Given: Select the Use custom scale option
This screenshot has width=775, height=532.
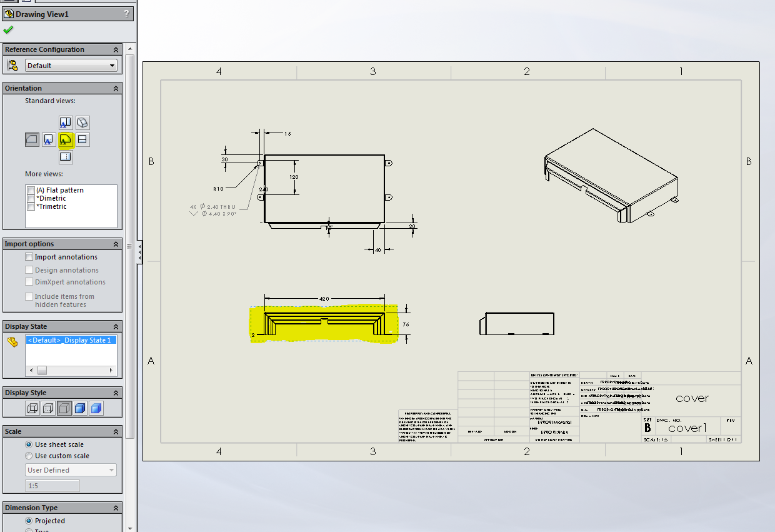Looking at the screenshot, I should [x=29, y=456].
